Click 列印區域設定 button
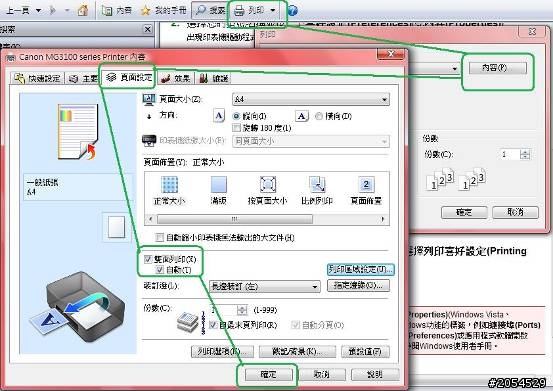The width and height of the screenshot is (553, 391). [x=360, y=270]
